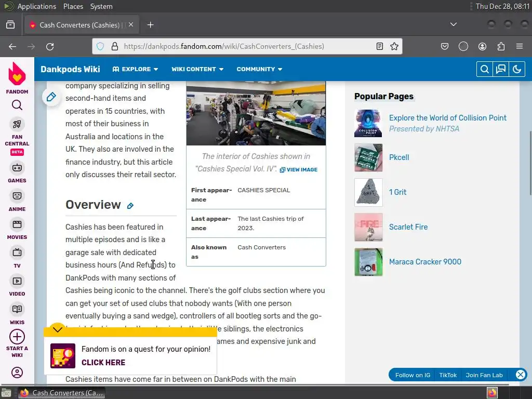Click the survey CLICK HERE link
The width and height of the screenshot is (532, 399).
click(103, 362)
